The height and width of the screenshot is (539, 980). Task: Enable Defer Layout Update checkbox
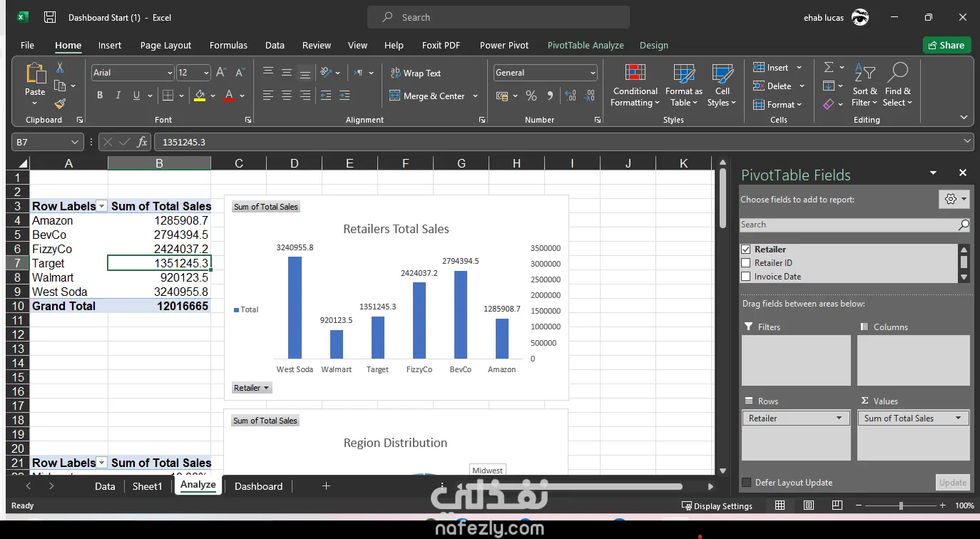click(x=747, y=483)
